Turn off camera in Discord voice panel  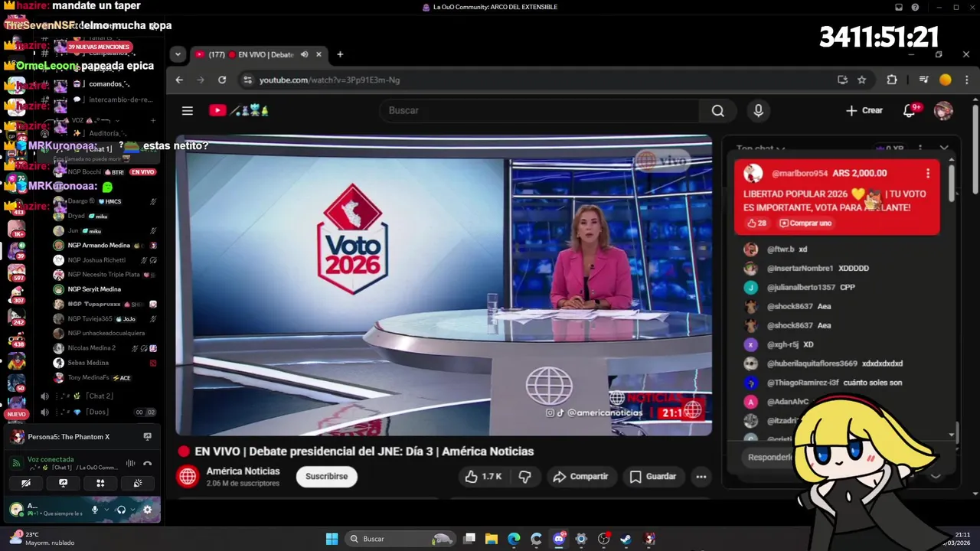25,483
